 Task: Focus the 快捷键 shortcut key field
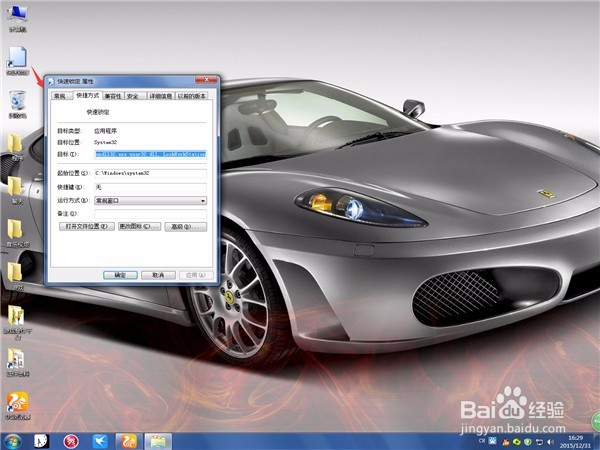click(x=150, y=187)
